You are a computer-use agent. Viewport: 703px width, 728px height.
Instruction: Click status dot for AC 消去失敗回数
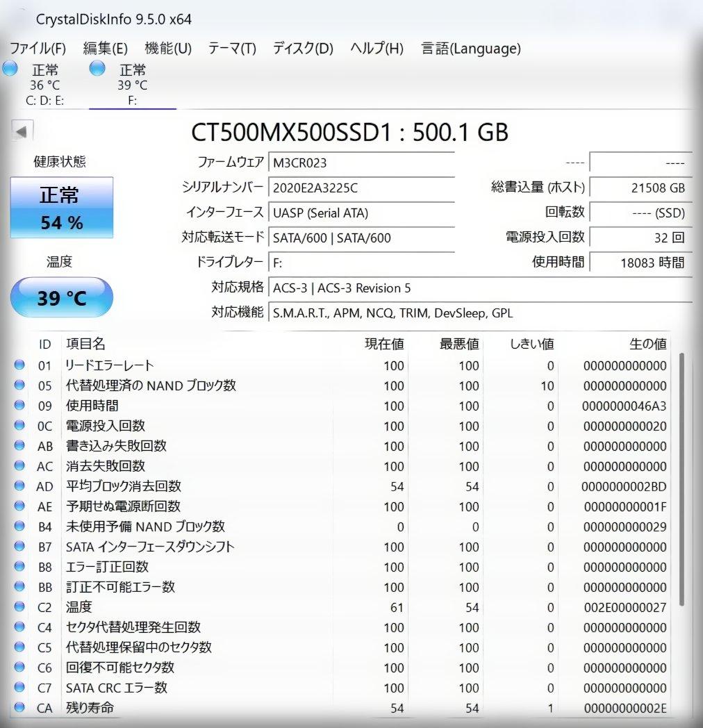pos(19,465)
